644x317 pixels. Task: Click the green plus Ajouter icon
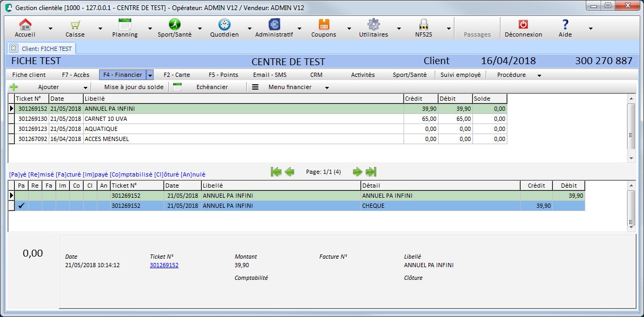tap(14, 87)
